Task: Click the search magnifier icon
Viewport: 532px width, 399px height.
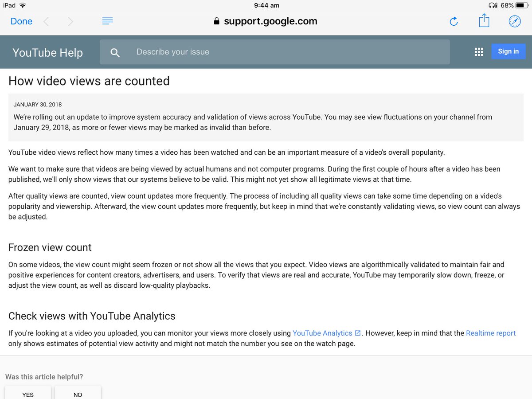Action: coord(115,53)
